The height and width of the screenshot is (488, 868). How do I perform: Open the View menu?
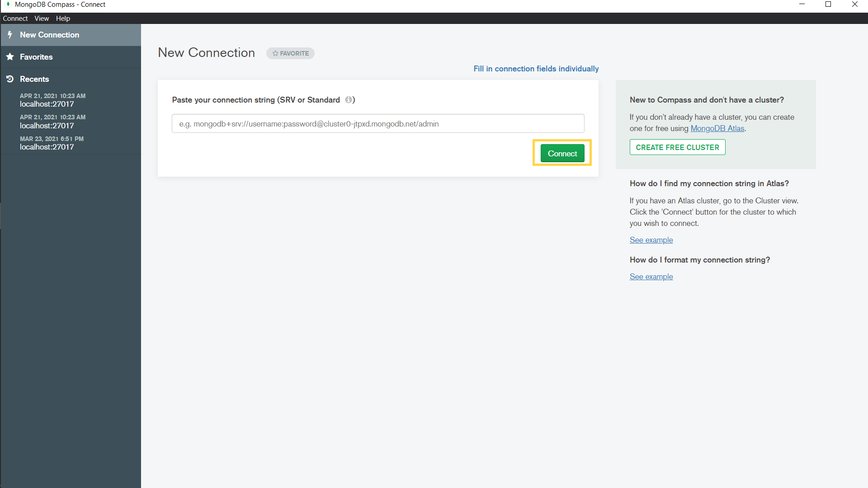41,18
